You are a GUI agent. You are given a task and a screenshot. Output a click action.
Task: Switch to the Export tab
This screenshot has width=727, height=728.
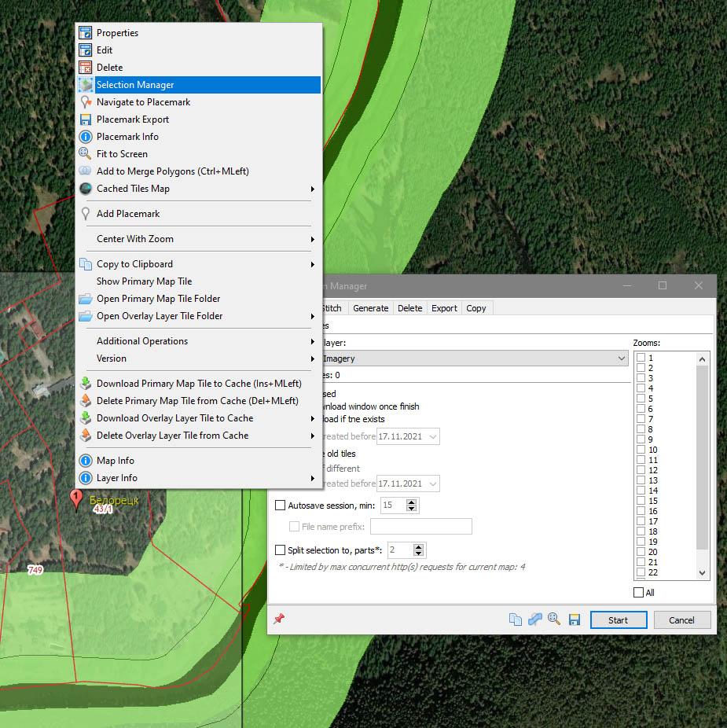coord(444,308)
